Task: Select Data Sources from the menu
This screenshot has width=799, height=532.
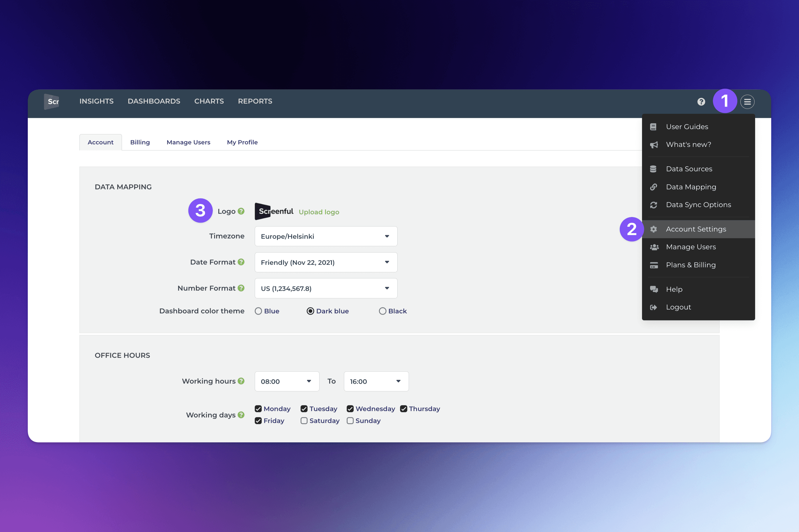Action: (689, 169)
